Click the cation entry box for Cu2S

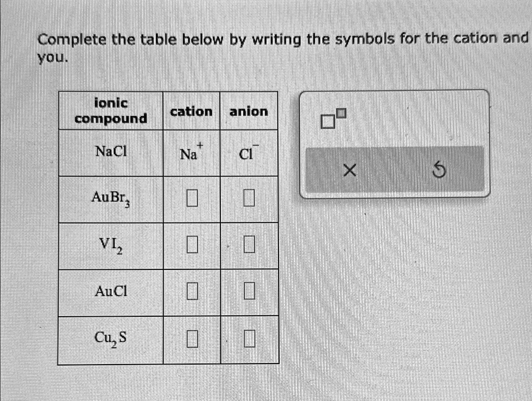tap(192, 339)
